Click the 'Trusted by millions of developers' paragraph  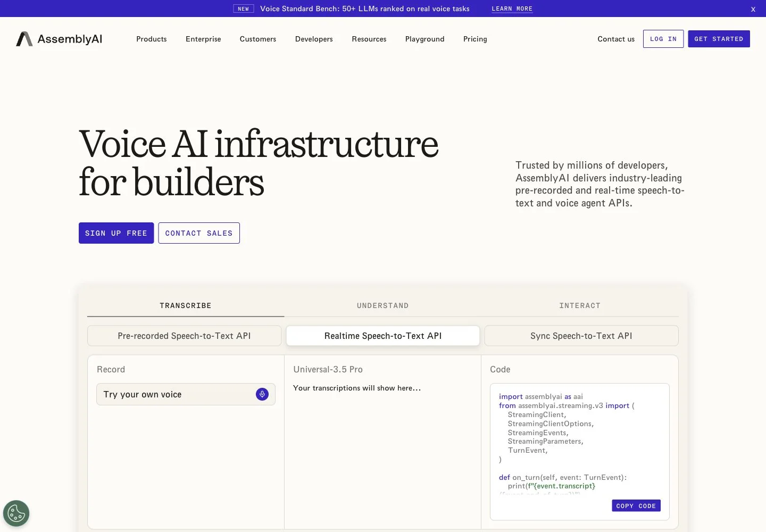coord(600,184)
